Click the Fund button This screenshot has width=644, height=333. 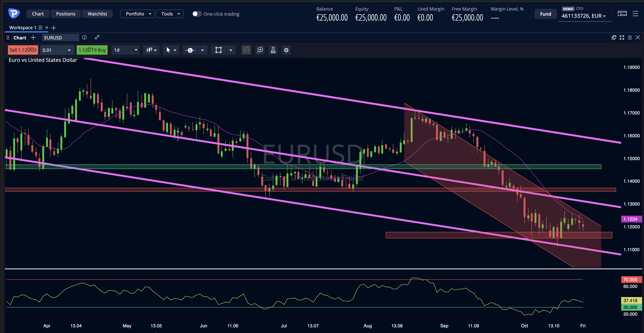pyautogui.click(x=545, y=14)
